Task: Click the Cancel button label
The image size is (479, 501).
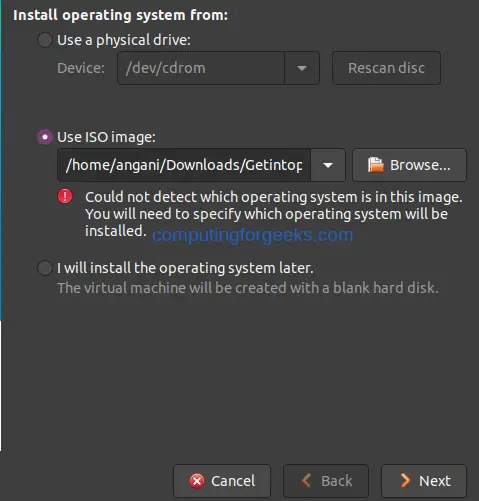Action: [x=233, y=481]
